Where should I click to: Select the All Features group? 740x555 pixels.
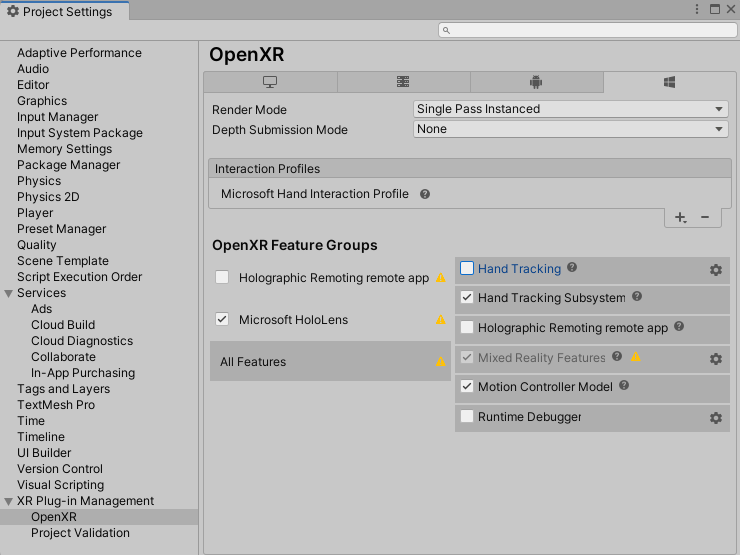coord(330,362)
